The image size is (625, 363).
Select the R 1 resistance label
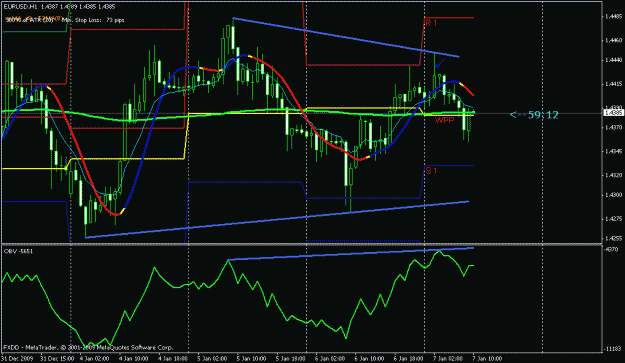pos(431,23)
